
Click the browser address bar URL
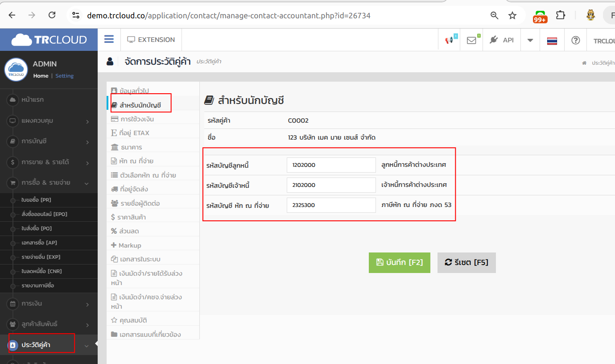(x=228, y=16)
